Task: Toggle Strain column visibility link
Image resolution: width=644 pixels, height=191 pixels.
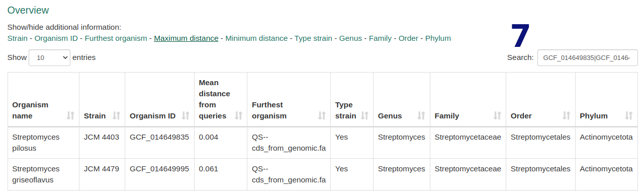Action: tap(18, 38)
